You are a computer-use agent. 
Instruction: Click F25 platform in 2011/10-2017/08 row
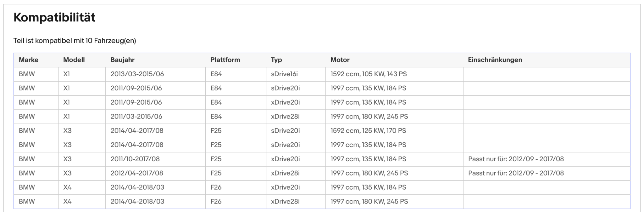coord(216,159)
